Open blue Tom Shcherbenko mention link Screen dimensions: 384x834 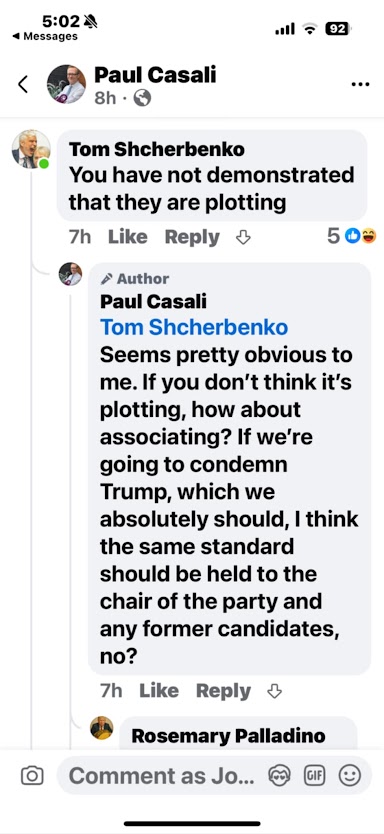point(194,327)
